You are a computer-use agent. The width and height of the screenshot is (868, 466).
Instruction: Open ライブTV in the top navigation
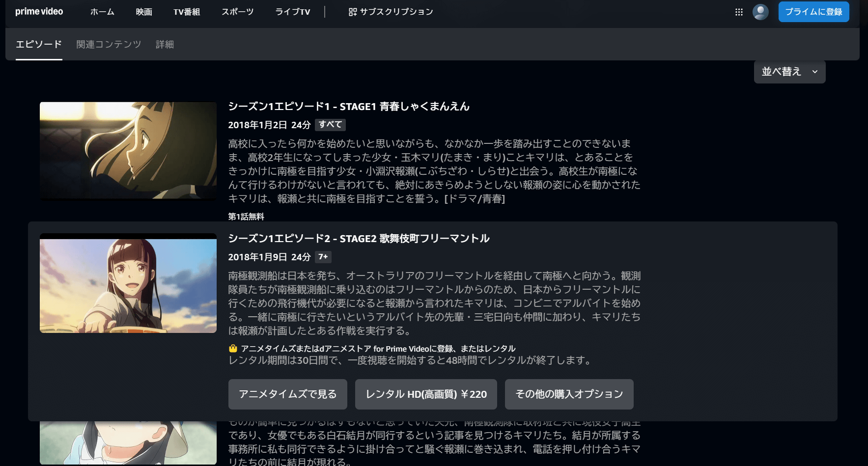293,12
